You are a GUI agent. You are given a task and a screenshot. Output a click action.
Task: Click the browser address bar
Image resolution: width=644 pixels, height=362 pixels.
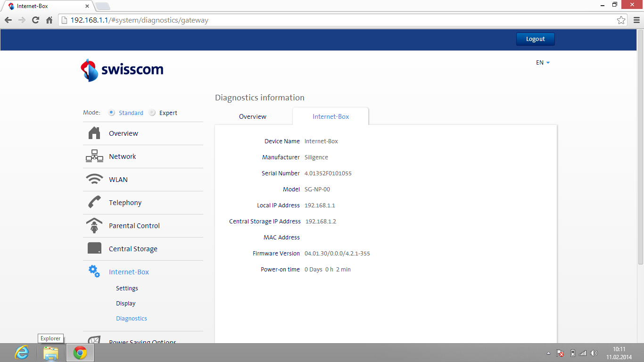330,20
